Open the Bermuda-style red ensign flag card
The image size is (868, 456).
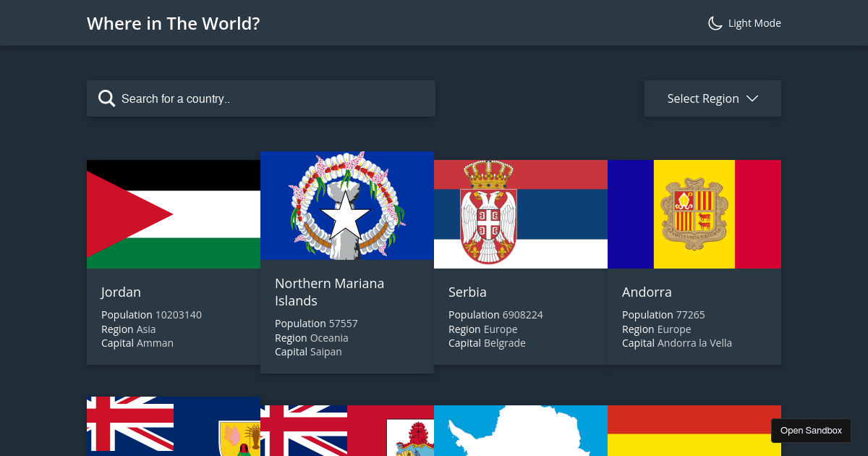click(x=347, y=431)
